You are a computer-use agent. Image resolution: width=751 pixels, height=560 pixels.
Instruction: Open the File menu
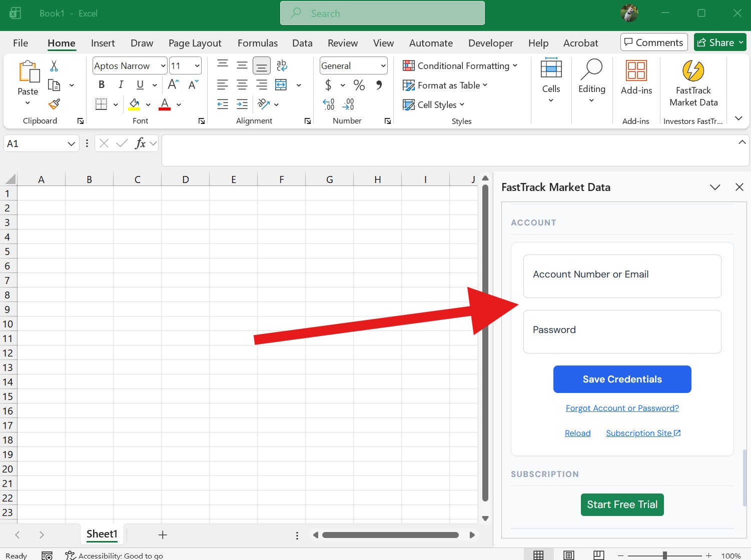(x=21, y=43)
